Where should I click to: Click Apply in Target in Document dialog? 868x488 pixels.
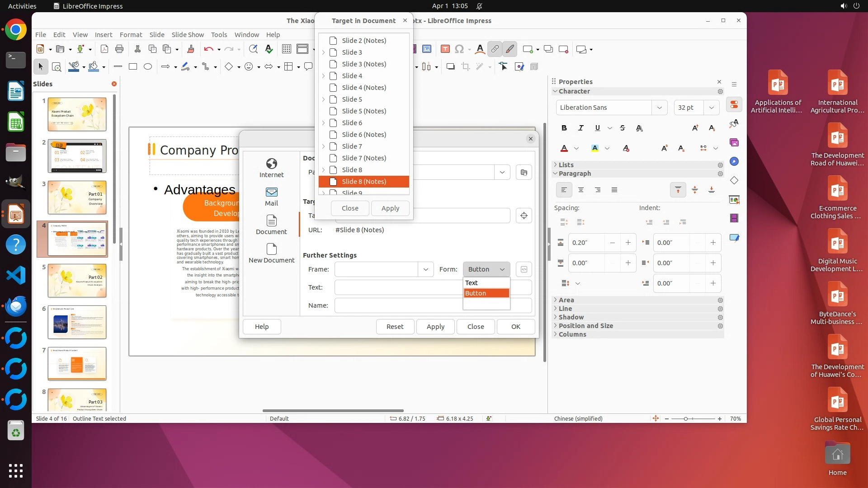point(390,208)
